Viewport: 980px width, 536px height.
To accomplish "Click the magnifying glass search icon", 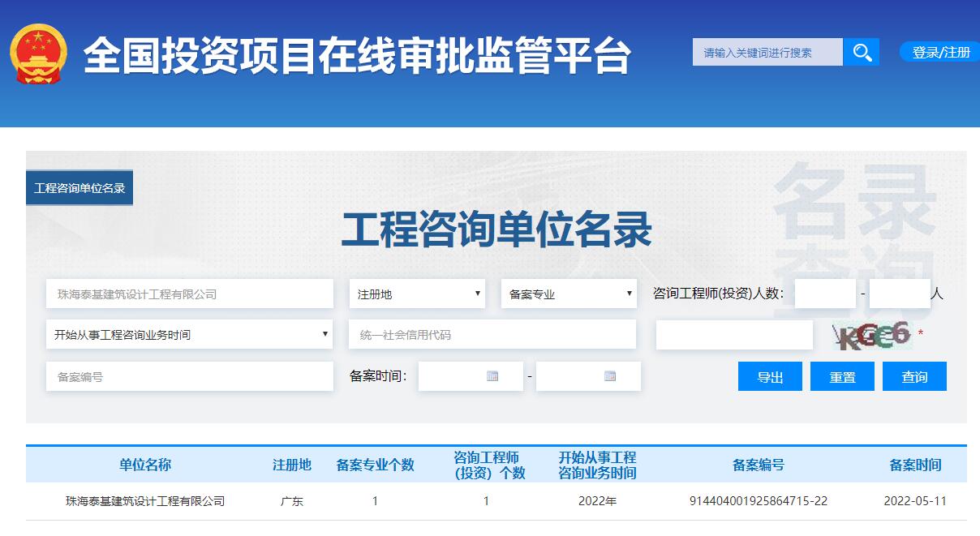I will point(862,52).
